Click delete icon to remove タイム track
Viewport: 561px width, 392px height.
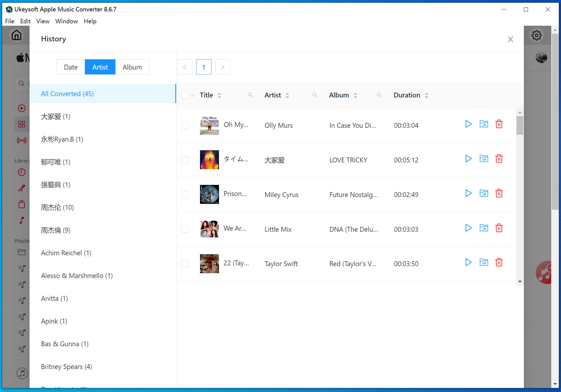499,159
